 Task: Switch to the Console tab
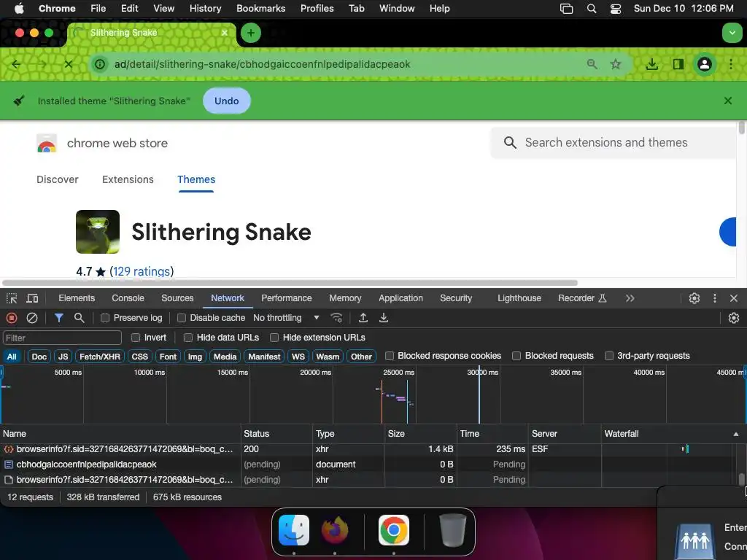128,298
